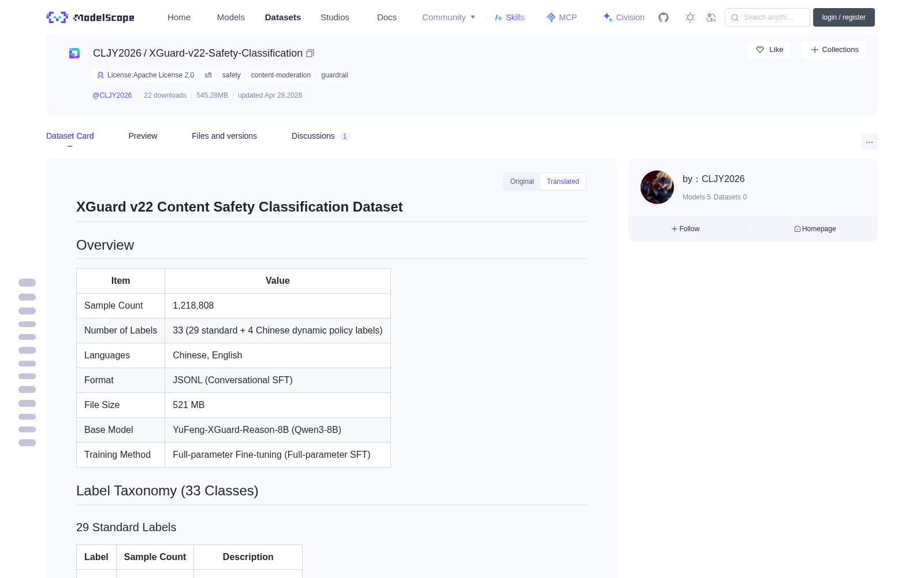924x578 pixels.
Task: Click the @CLJY2026 owner link
Action: 112,95
